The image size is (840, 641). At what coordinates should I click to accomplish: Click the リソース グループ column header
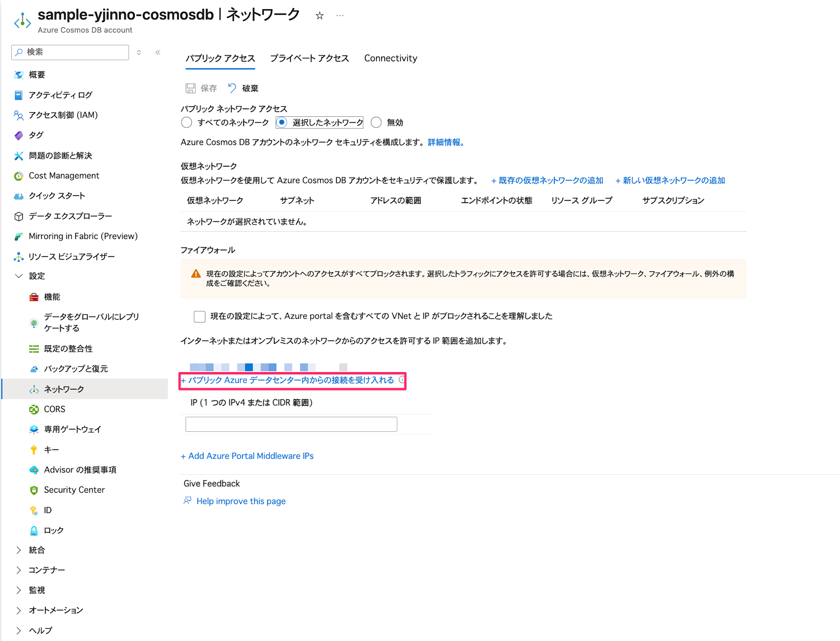tap(582, 200)
